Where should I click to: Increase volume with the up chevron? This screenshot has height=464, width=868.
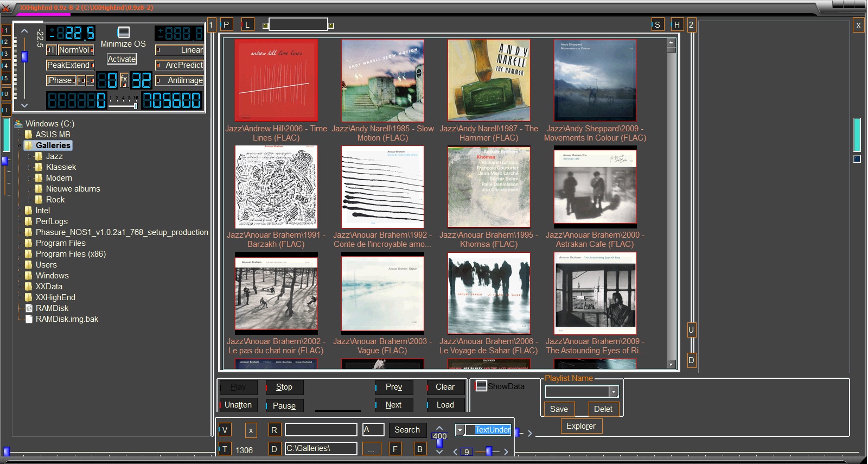coord(24,31)
